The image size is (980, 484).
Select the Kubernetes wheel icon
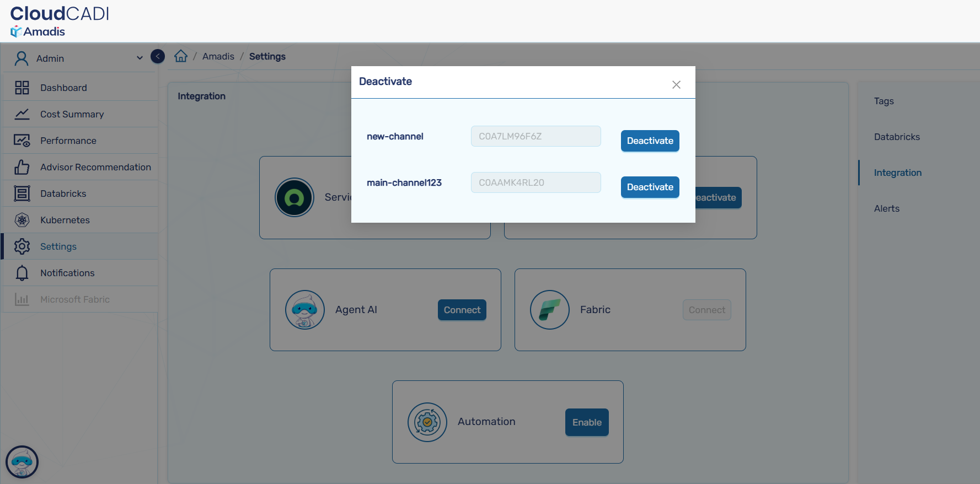[x=22, y=220]
